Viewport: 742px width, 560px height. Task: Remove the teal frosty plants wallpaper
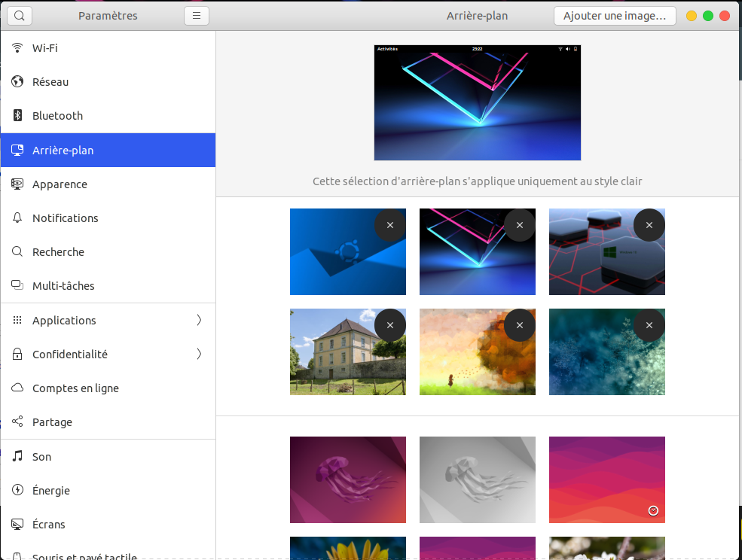pos(649,325)
